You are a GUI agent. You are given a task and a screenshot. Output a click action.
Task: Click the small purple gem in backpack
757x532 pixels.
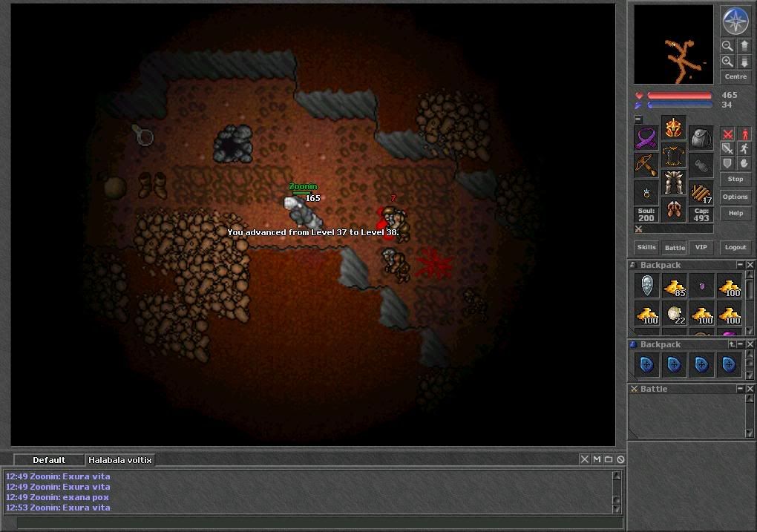[701, 286]
